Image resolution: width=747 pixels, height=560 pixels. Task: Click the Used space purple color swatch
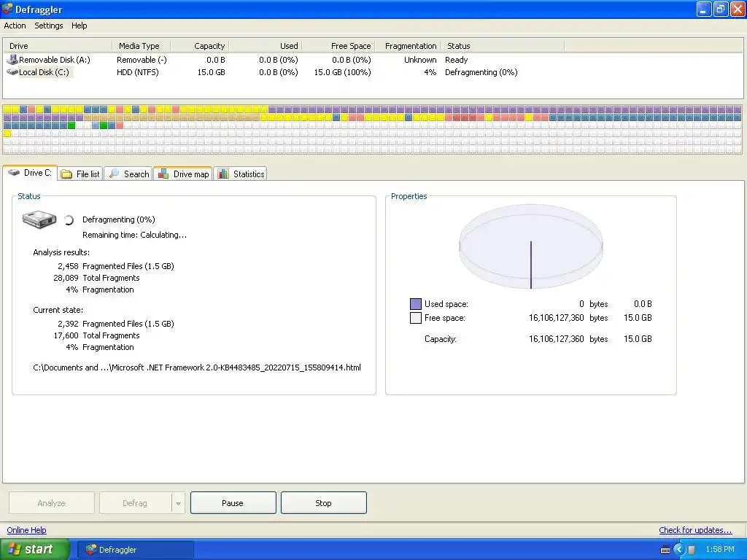coord(415,304)
